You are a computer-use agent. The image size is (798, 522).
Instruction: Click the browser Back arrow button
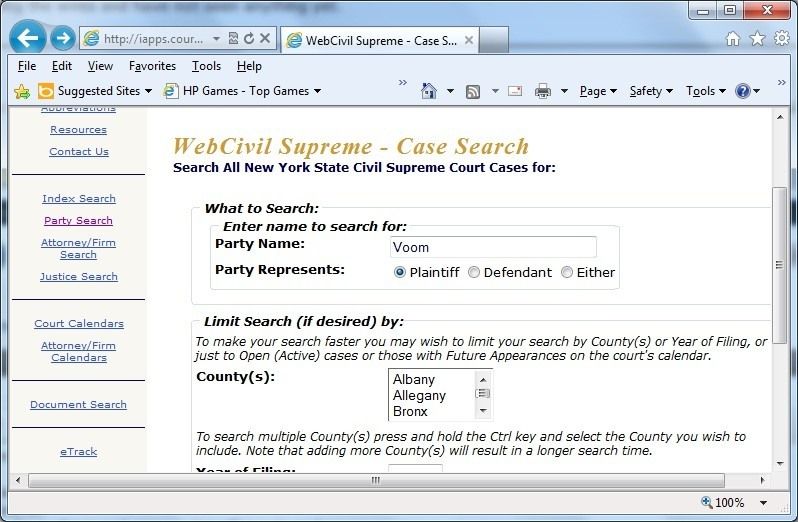[x=29, y=39]
